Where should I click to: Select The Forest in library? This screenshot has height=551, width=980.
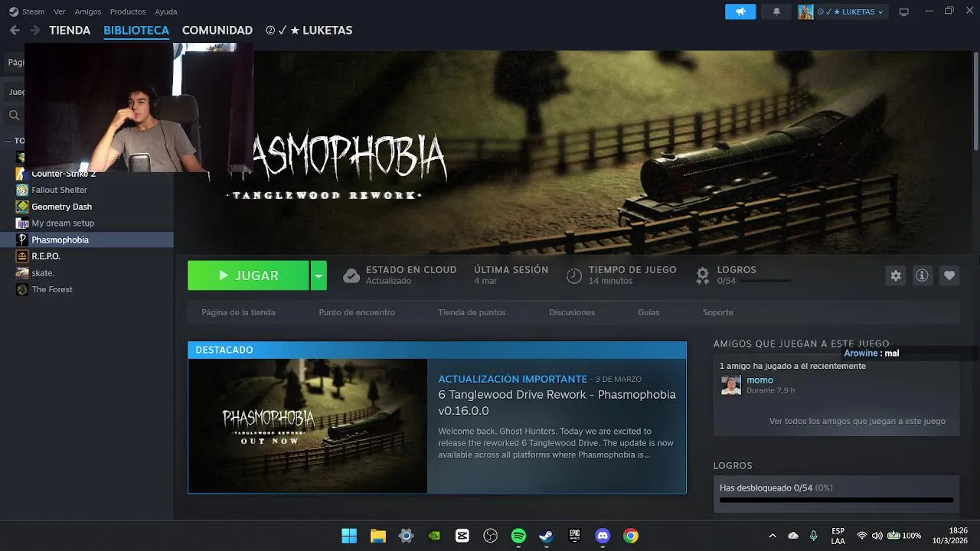tap(52, 289)
